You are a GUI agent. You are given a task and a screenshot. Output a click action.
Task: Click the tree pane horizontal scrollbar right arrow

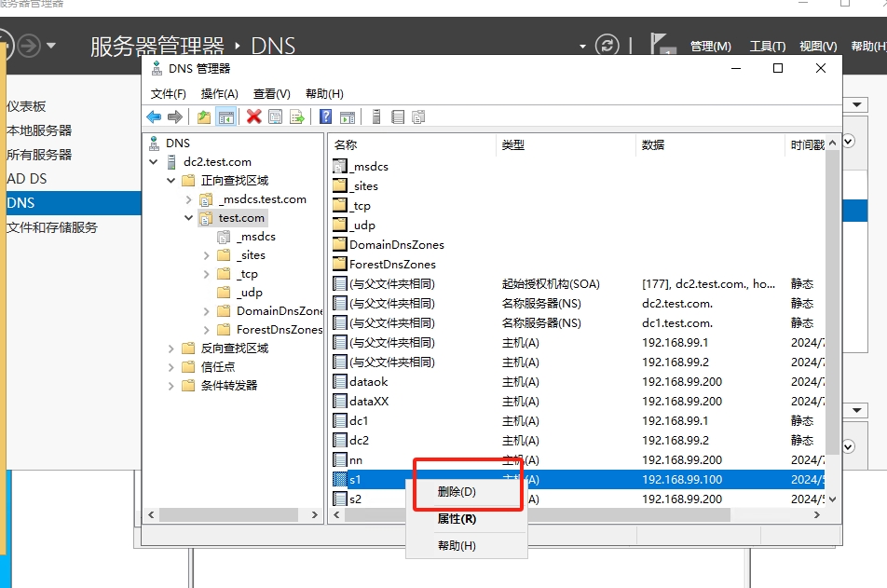(x=315, y=515)
